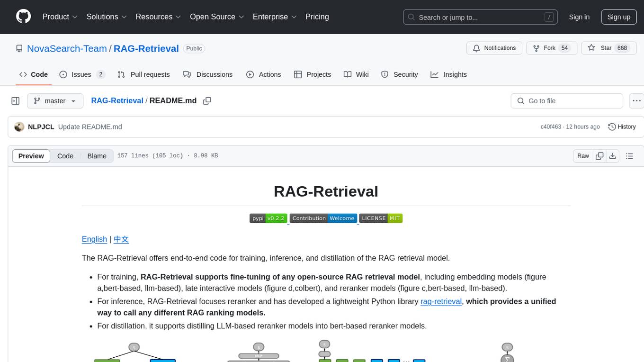
Task: Switch to the Wiki tab
Action: 356,74
